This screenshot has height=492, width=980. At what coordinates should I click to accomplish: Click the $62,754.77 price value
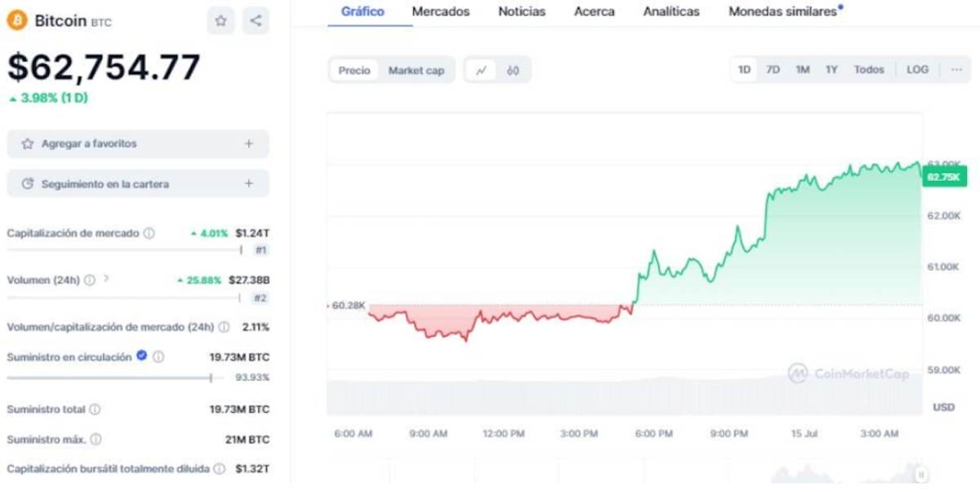click(x=104, y=67)
